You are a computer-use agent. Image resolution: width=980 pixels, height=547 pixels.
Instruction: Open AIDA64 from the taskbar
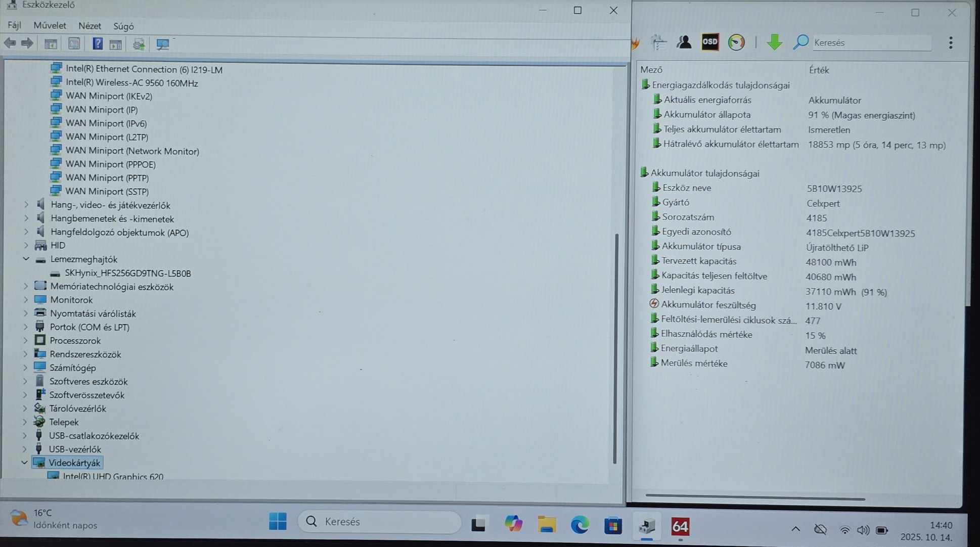(680, 527)
